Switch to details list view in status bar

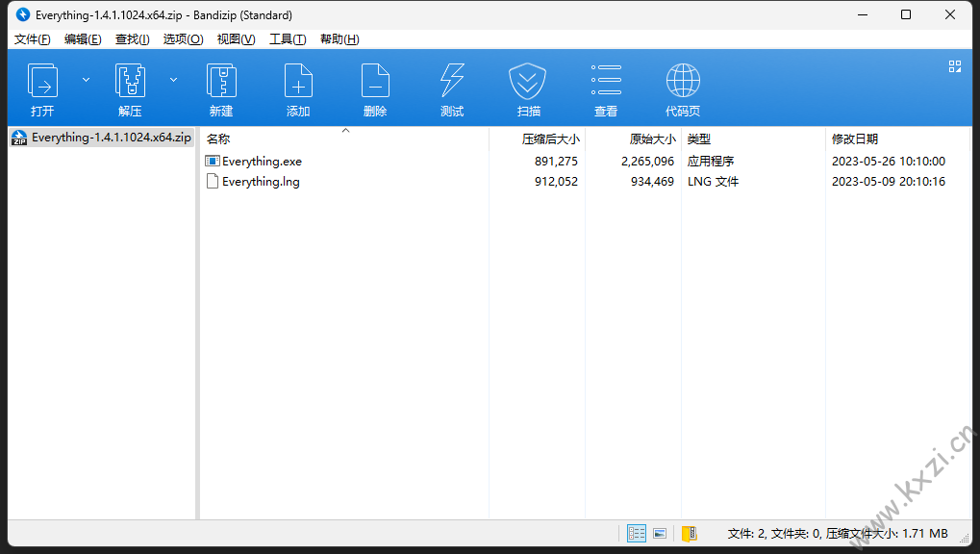click(637, 534)
